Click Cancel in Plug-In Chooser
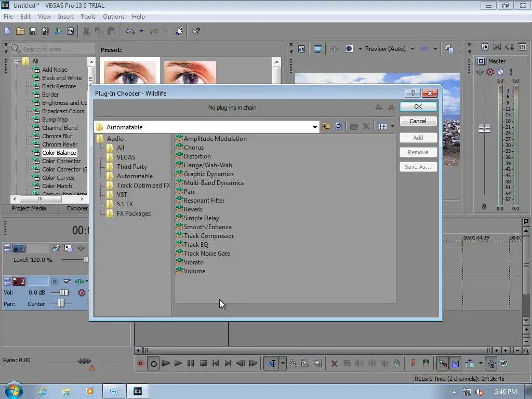The image size is (532, 399). pos(418,121)
